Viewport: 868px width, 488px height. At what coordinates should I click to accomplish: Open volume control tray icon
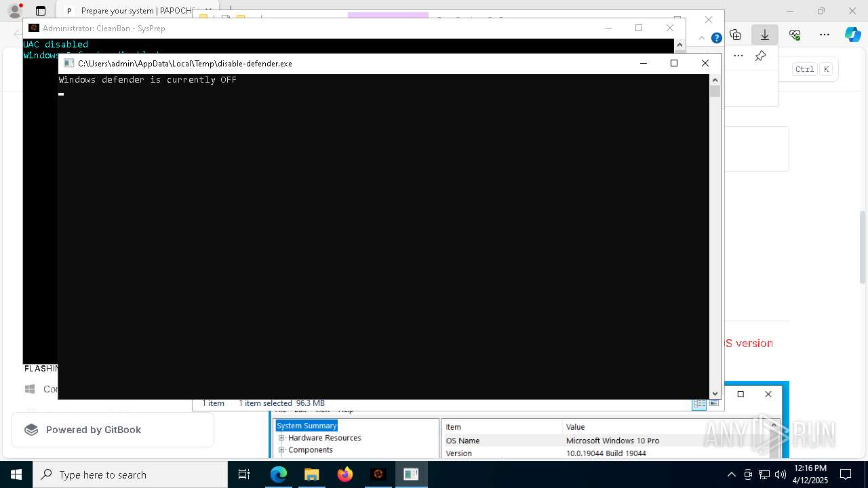pos(781,474)
